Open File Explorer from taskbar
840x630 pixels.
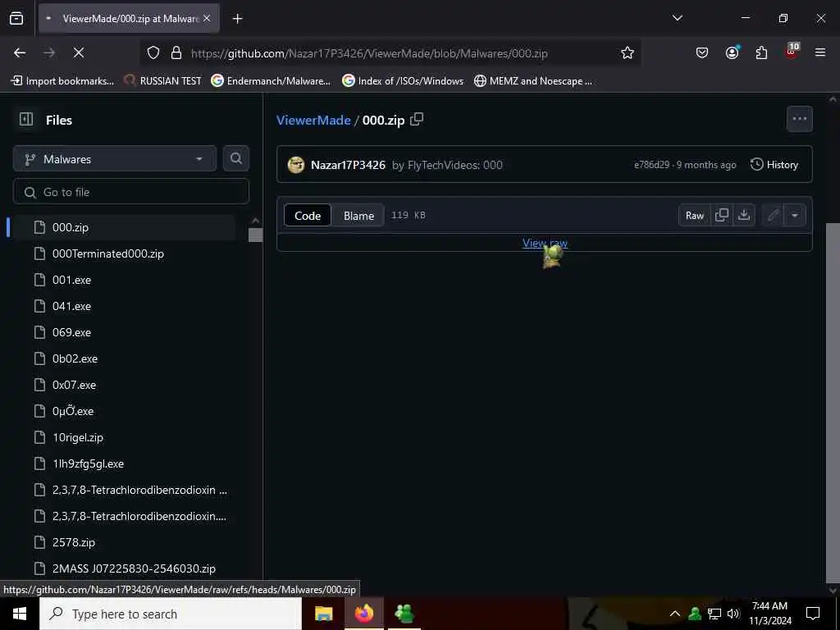pyautogui.click(x=323, y=614)
